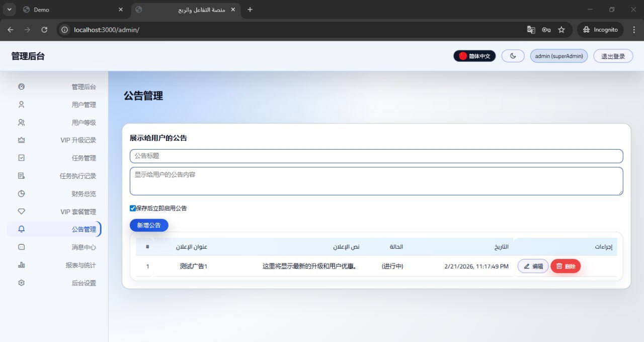Open 消息中心 in the sidebar

point(84,247)
